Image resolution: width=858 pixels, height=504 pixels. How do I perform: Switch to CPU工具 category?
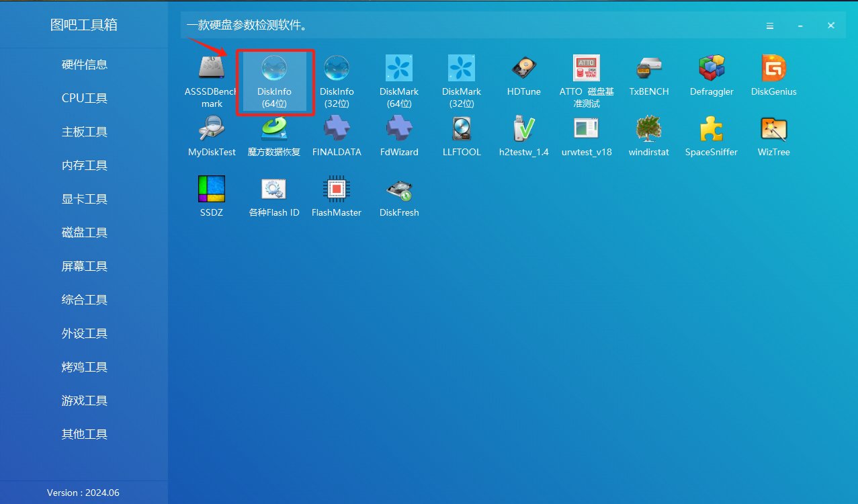(84, 98)
